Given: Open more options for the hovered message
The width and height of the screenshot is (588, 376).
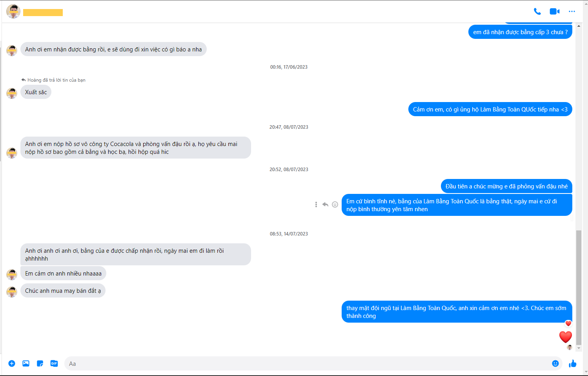Looking at the screenshot, I should tap(316, 204).
